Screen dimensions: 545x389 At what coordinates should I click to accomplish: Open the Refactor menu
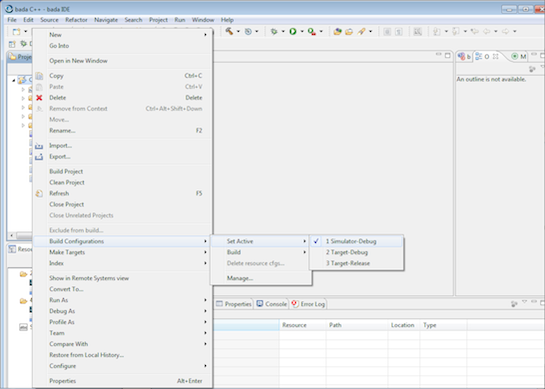coord(76,20)
